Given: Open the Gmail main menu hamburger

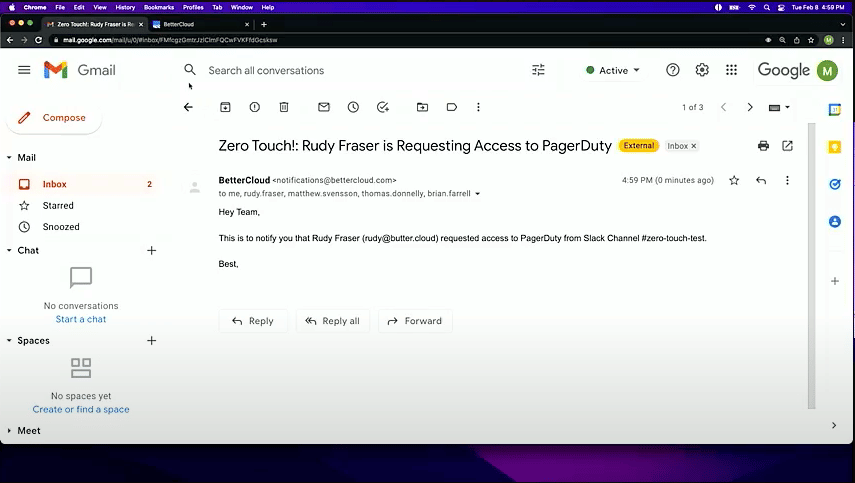Looking at the screenshot, I should point(24,70).
